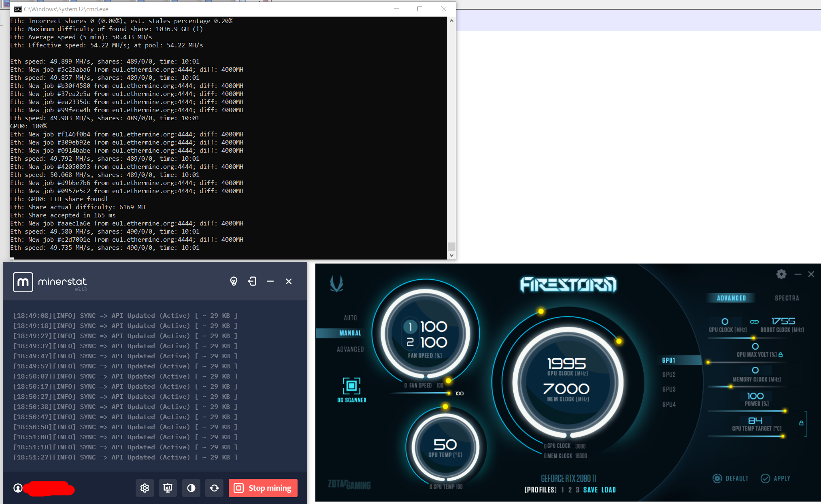Select profile 1 in FireStorm
The image size is (821, 504).
562,490
